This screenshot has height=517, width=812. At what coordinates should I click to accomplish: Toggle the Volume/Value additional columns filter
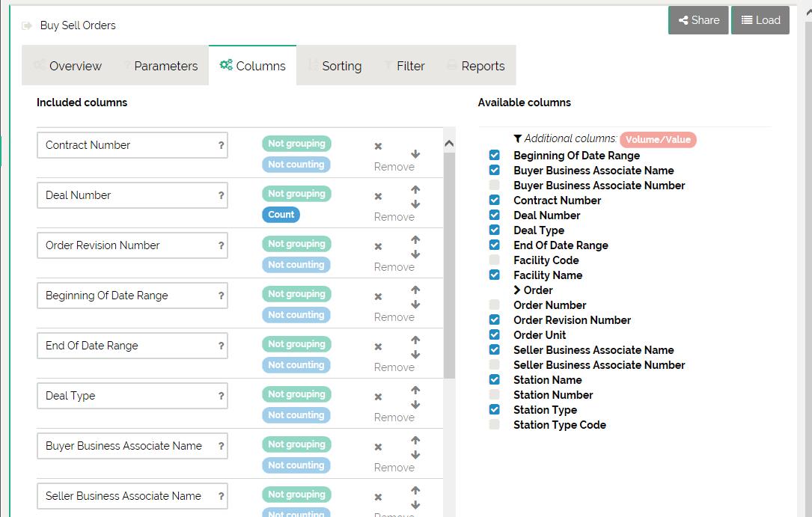click(657, 140)
